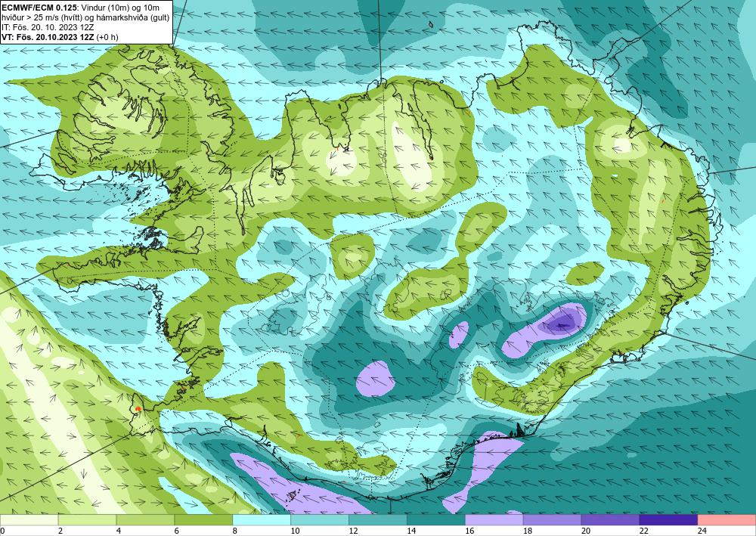Choose the dark indigo 22–24 m/s legend swatch
Image resolution: width=756 pixels, height=536 pixels.
click(x=668, y=520)
